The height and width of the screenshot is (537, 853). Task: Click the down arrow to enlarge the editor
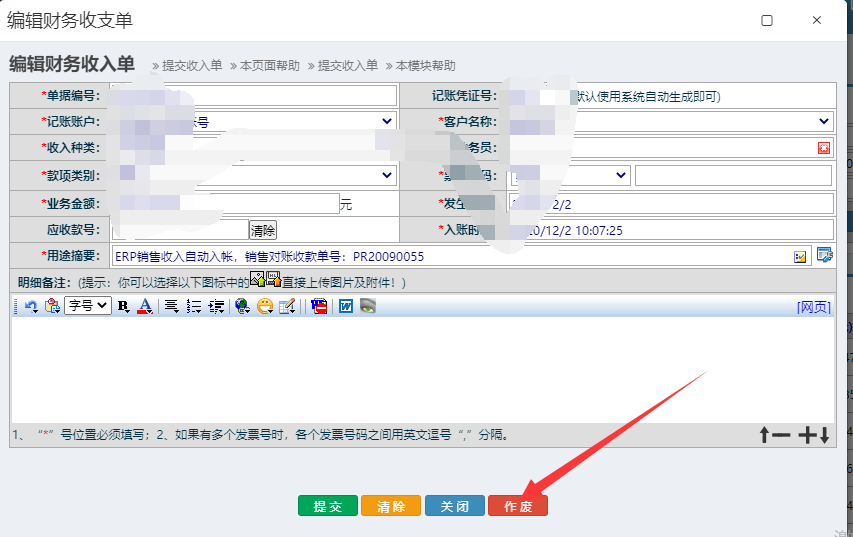(x=824, y=435)
